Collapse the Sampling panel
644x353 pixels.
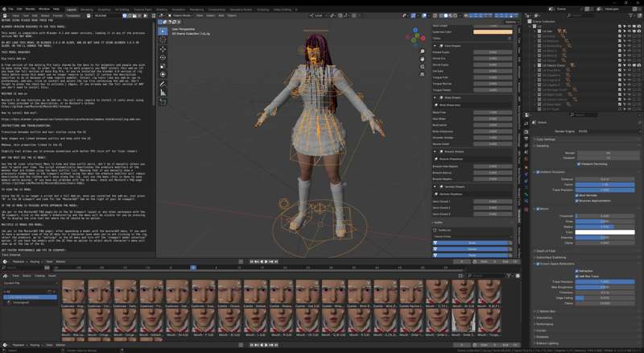tap(542, 146)
